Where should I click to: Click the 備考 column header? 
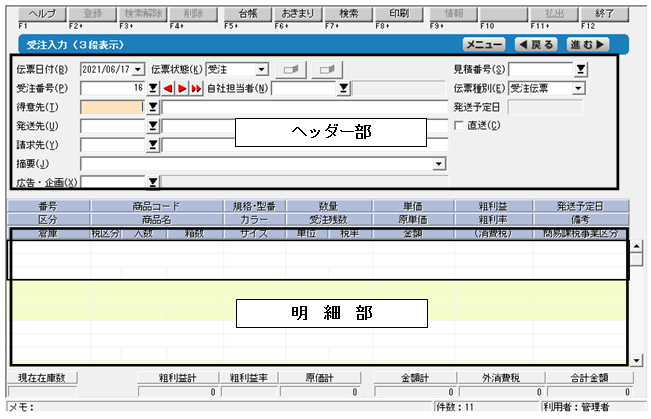(x=580, y=219)
